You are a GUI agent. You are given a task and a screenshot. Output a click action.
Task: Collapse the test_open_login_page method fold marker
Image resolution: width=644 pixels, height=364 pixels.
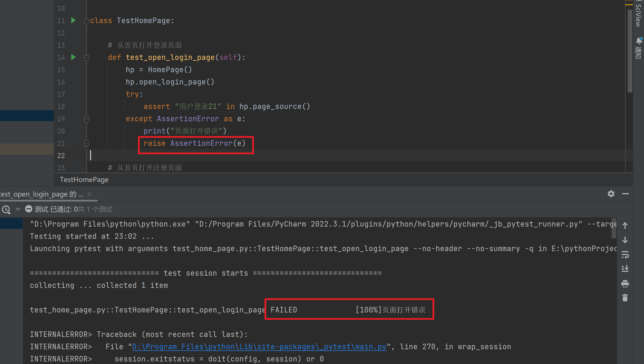[x=87, y=58]
